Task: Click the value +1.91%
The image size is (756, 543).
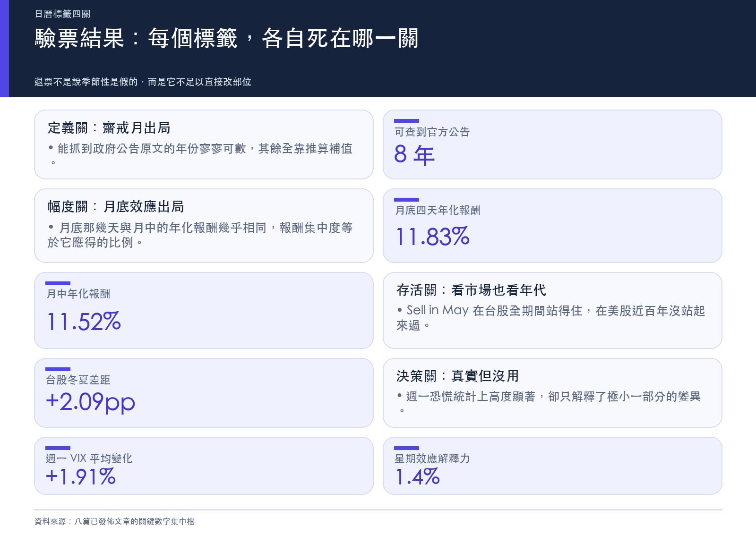Action: pyautogui.click(x=80, y=476)
